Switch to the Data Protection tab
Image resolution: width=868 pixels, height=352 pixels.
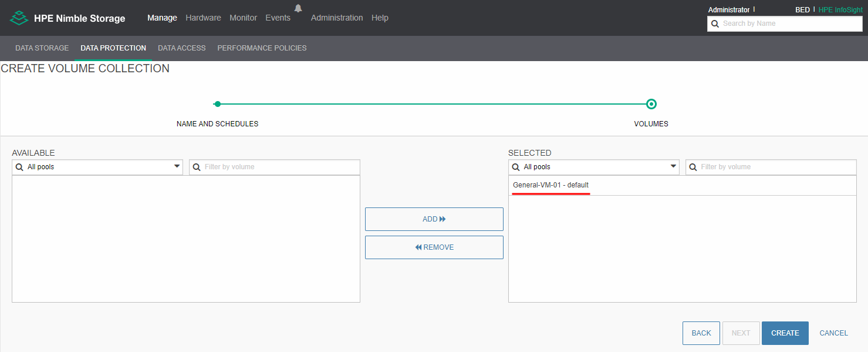[x=113, y=48]
